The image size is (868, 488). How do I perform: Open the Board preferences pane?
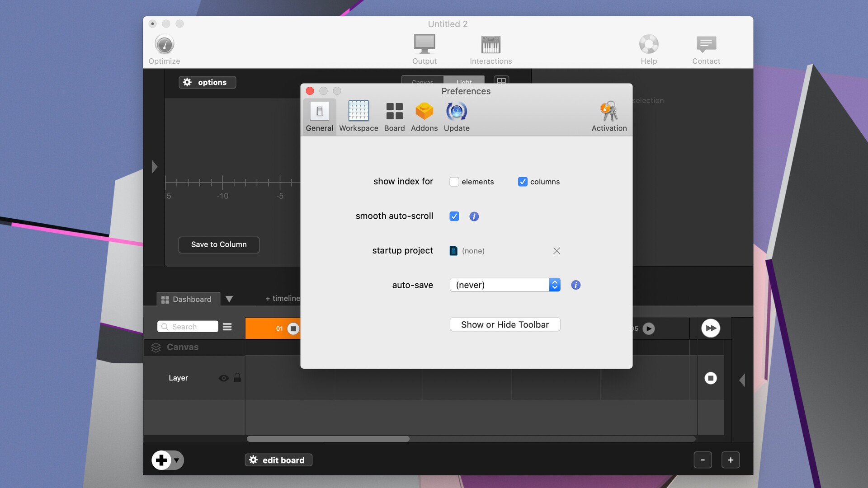pyautogui.click(x=394, y=116)
